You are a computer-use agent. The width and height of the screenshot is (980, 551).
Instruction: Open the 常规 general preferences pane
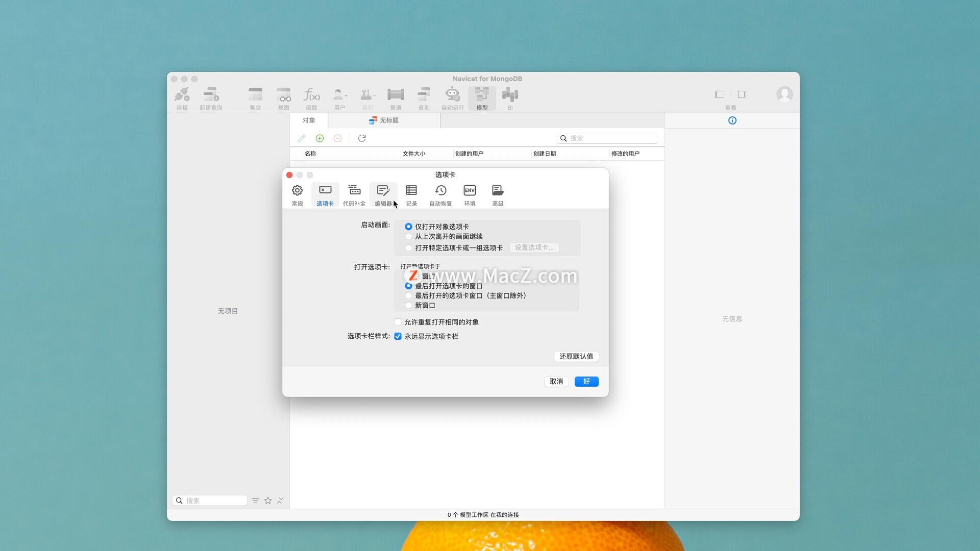(297, 195)
